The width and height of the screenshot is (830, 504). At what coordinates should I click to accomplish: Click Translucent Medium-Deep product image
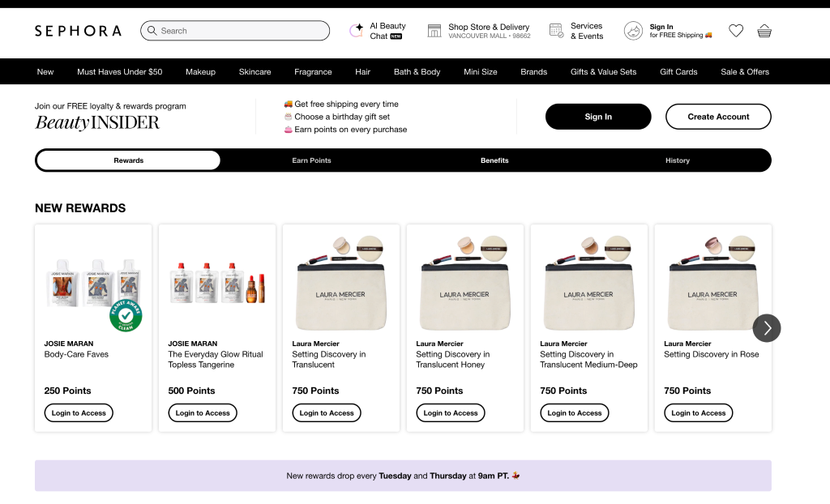(588, 284)
